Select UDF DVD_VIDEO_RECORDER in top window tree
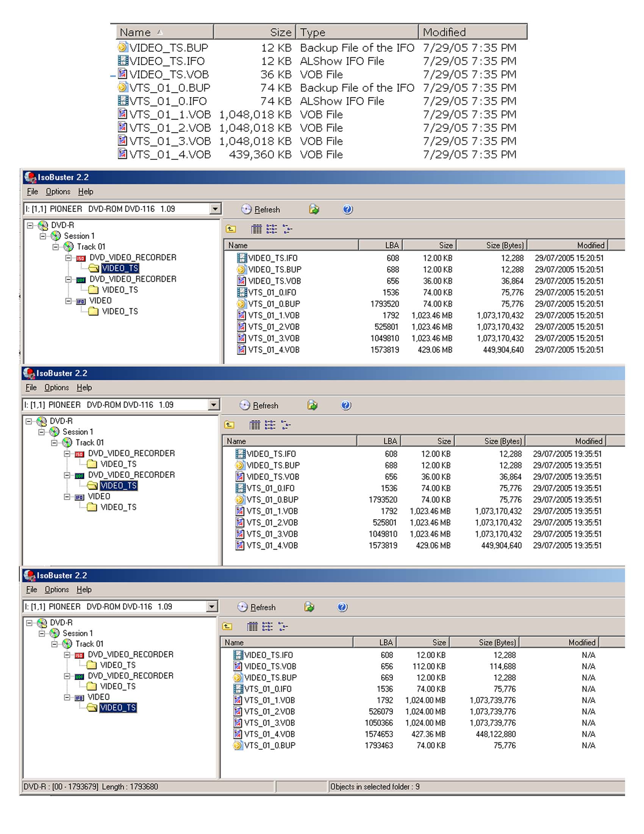Image resolution: width=644 pixels, height=834 pixels. 133,279
